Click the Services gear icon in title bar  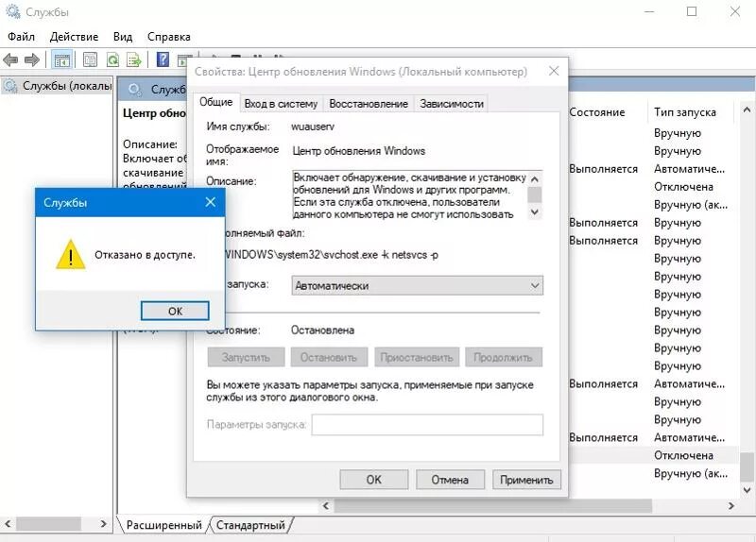(x=13, y=11)
